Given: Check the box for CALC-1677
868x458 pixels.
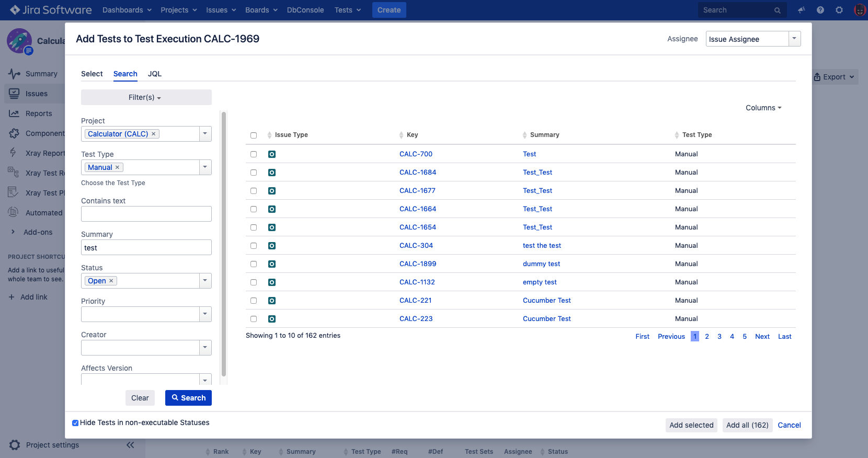Looking at the screenshot, I should click(254, 191).
